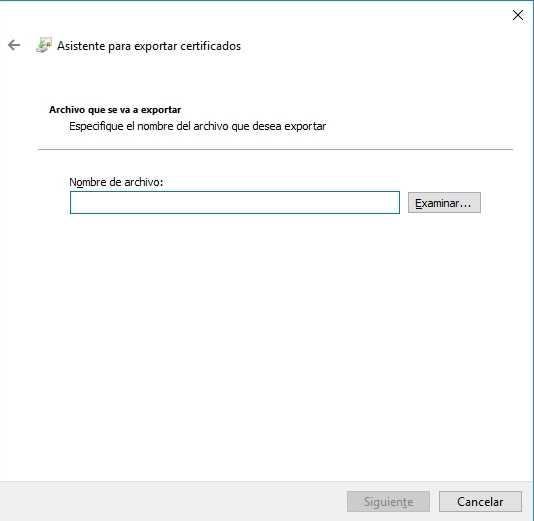Cancel the export with Cancelar

480,501
